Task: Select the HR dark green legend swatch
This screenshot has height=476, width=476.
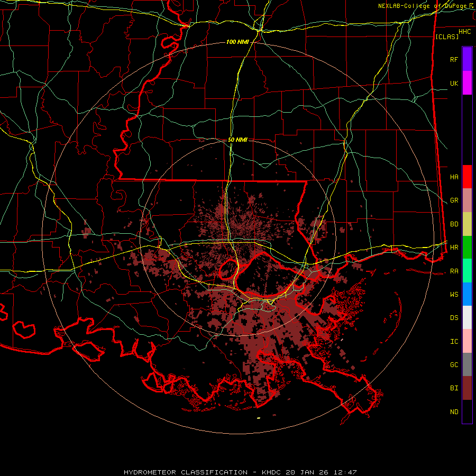Action: [467, 248]
